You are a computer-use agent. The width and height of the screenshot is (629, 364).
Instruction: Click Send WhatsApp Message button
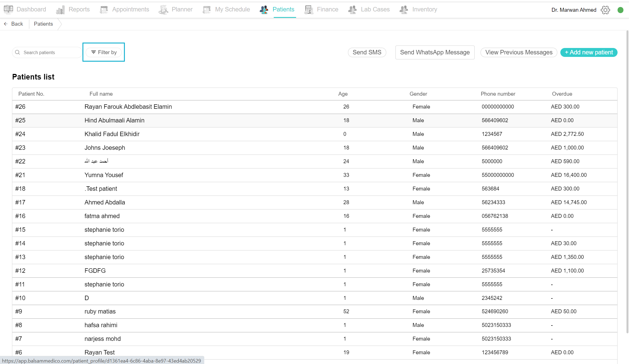tap(435, 52)
